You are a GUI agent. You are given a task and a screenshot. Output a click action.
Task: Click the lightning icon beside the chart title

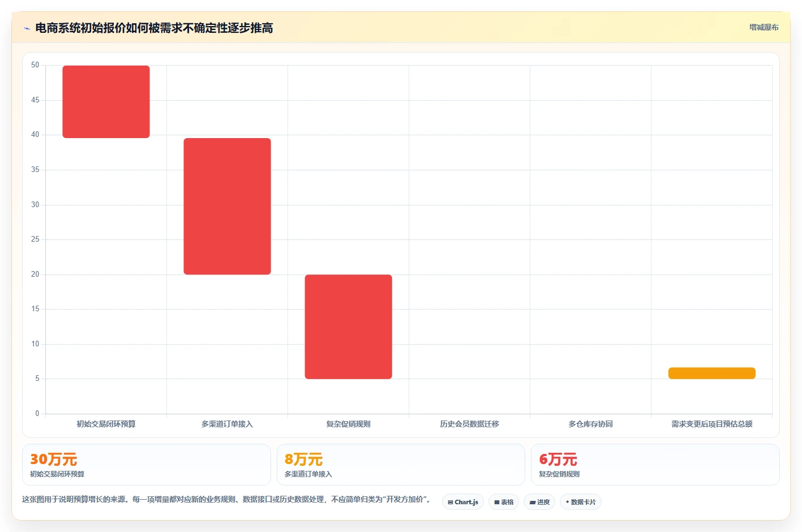[27, 28]
